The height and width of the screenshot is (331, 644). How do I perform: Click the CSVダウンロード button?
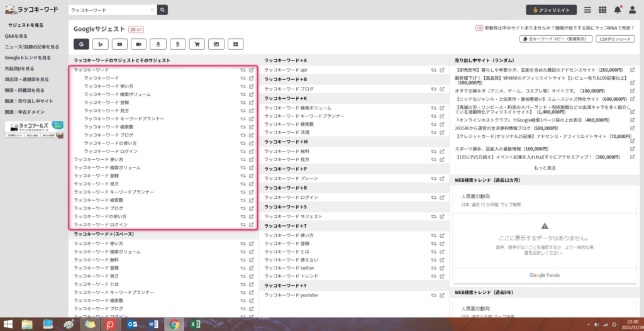tap(615, 39)
